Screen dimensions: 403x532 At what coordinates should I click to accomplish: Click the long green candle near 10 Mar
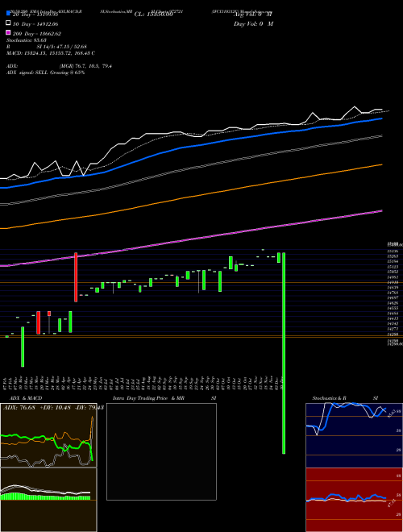pyautogui.click(x=23, y=347)
